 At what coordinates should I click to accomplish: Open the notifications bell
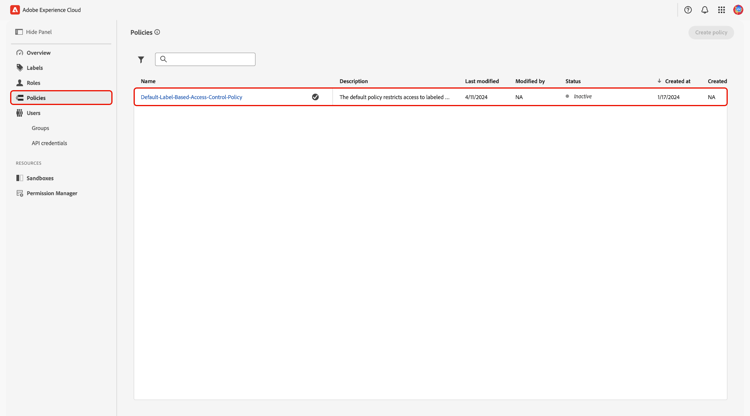click(705, 10)
